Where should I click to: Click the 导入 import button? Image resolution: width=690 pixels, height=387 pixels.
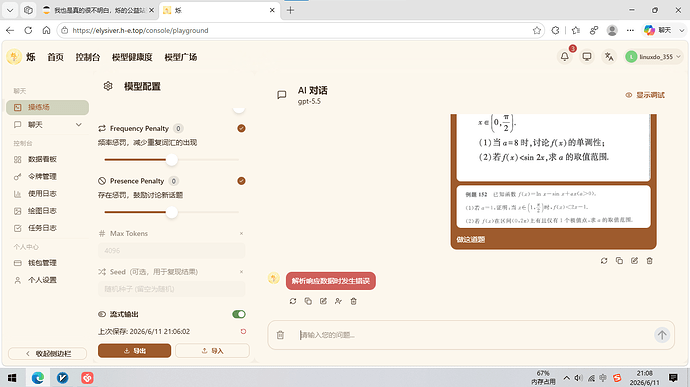[212, 351]
